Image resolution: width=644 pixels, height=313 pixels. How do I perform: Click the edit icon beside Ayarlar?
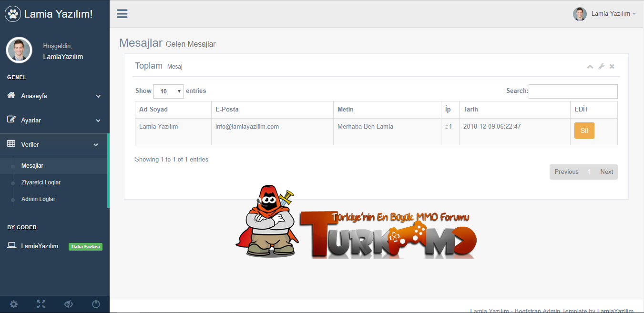(11, 120)
